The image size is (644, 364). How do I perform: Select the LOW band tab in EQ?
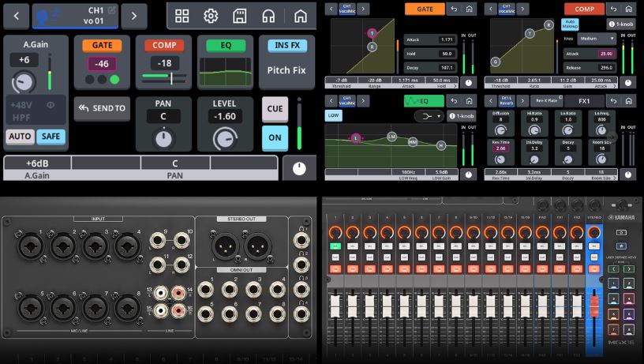point(333,116)
